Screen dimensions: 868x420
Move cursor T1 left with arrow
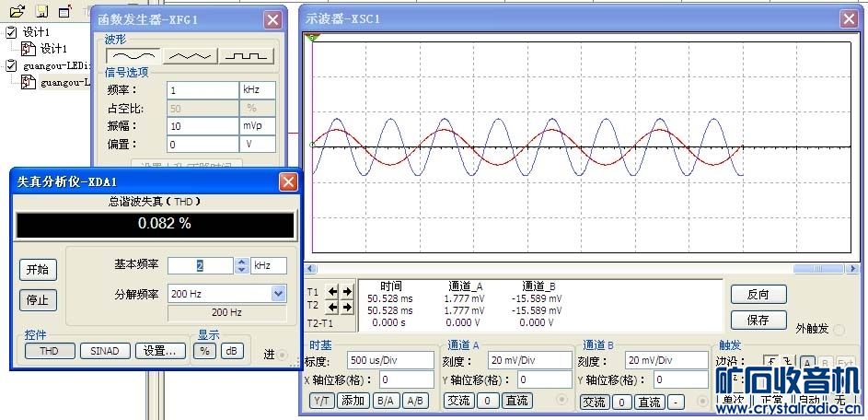click(x=333, y=292)
